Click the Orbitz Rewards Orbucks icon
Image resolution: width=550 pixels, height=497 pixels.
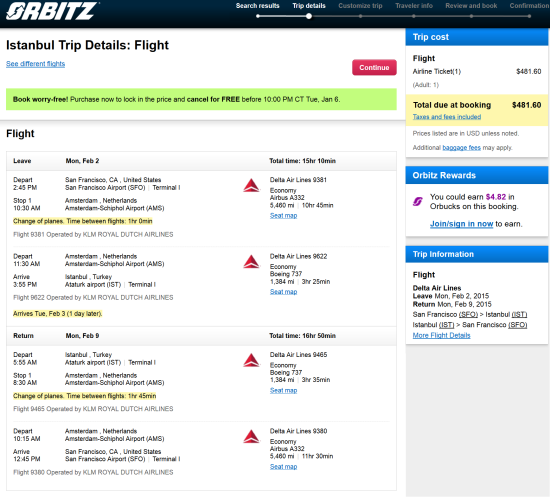(x=417, y=201)
